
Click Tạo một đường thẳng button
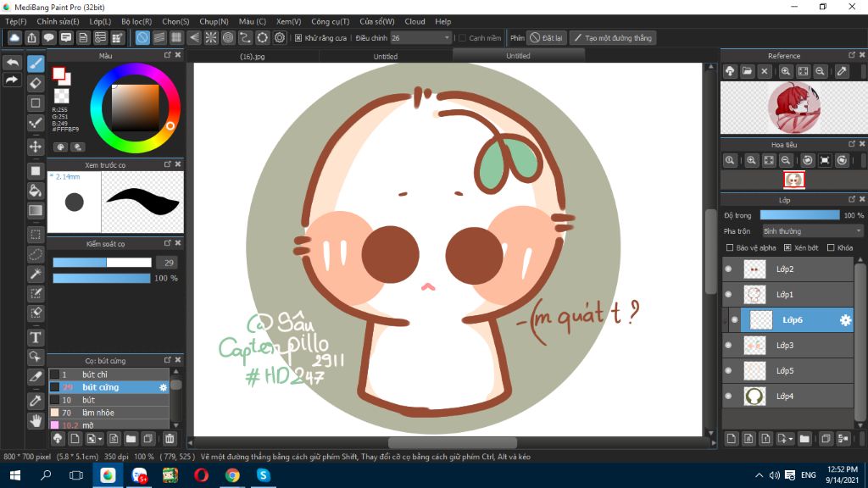pos(613,37)
